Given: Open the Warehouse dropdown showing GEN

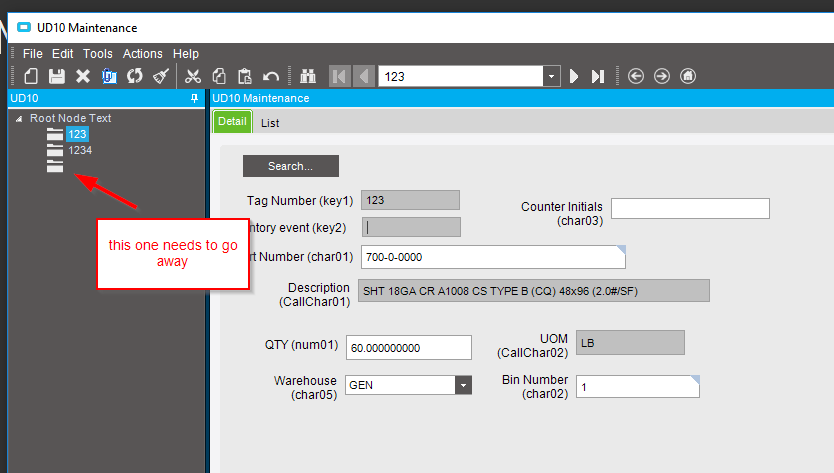Looking at the screenshot, I should coord(463,385).
